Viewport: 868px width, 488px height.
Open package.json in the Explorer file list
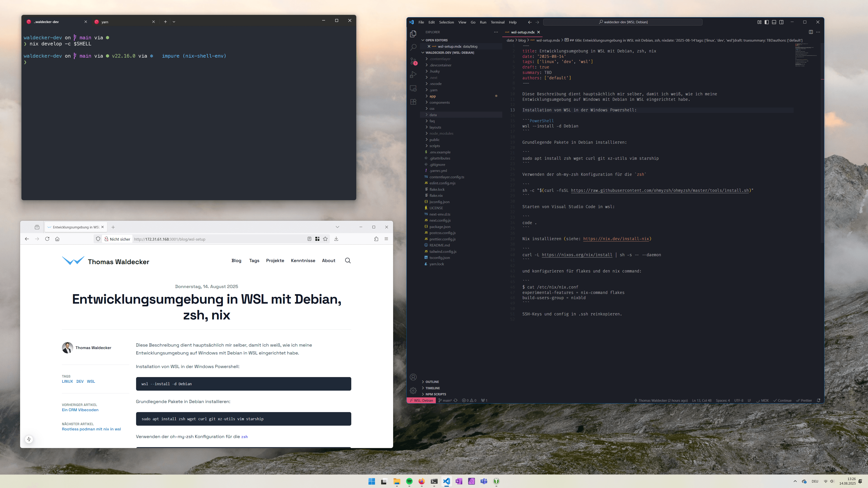(461, 227)
